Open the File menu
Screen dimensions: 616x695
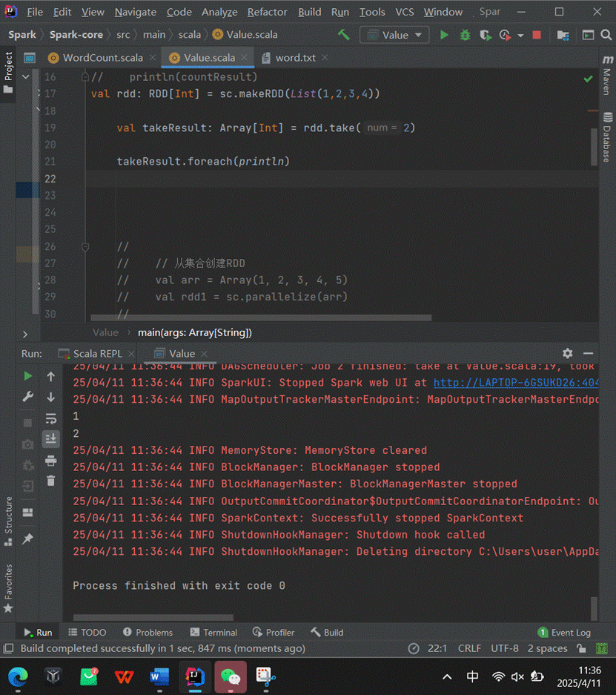(35, 12)
